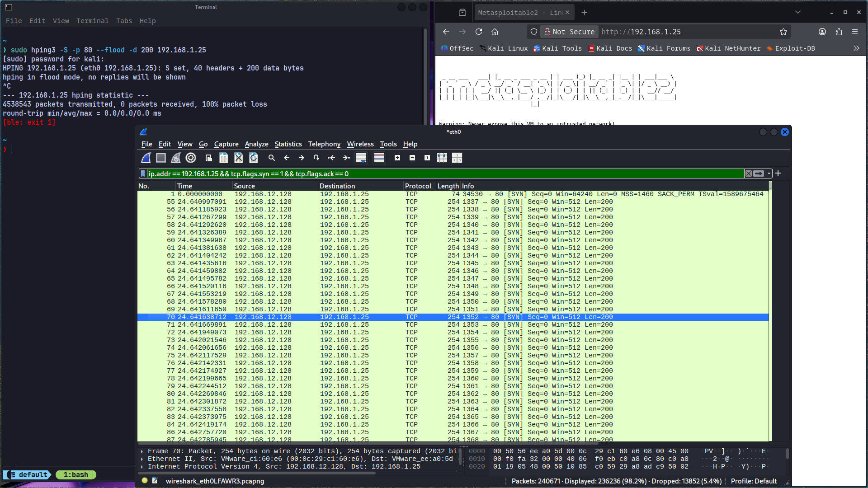The image size is (868, 488).
Task: Clear the display filter with X button
Action: tap(749, 174)
